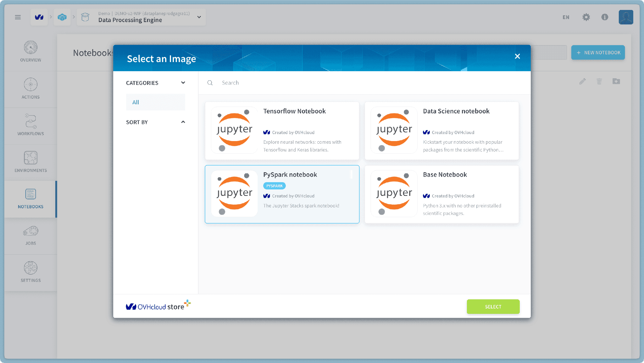Select the All category filter

[156, 102]
